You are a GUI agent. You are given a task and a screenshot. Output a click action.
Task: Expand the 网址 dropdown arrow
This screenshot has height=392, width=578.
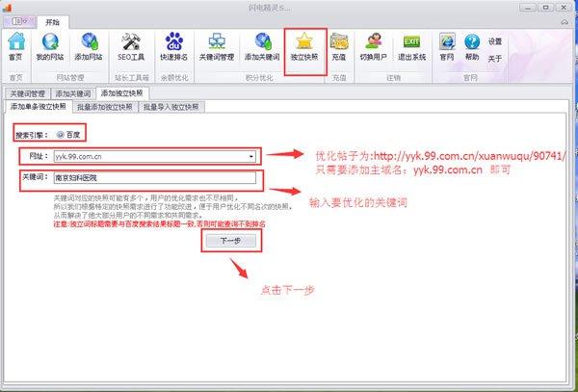coord(251,157)
